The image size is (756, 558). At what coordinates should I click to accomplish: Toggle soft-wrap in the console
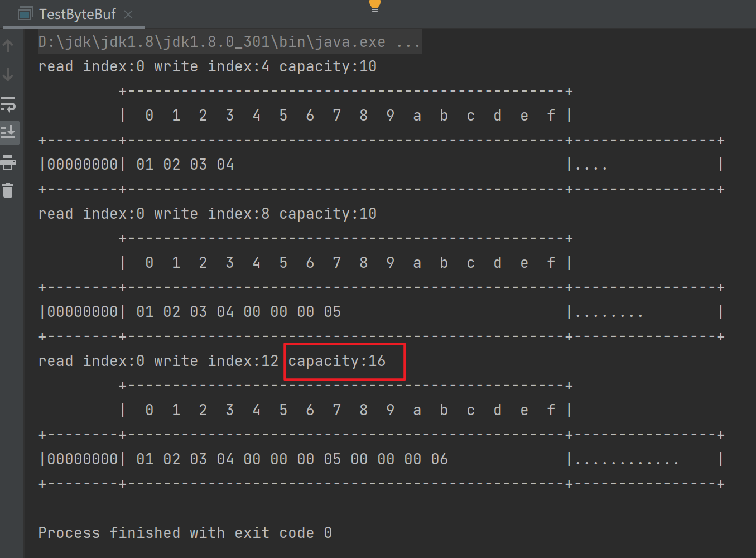(x=8, y=104)
